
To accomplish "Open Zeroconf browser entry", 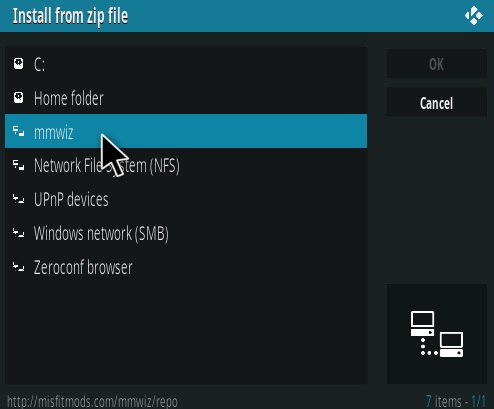I will tap(186, 267).
